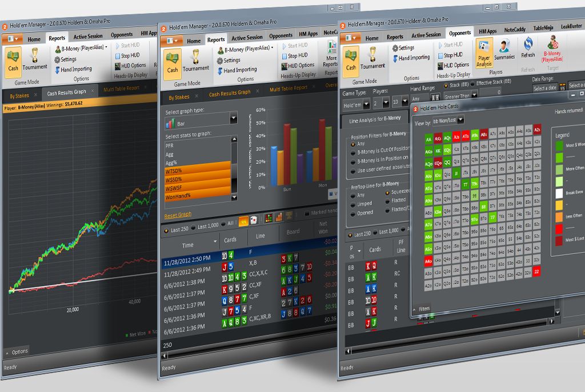Open Home tab in left window
This screenshot has height=392, width=585.
(x=34, y=39)
